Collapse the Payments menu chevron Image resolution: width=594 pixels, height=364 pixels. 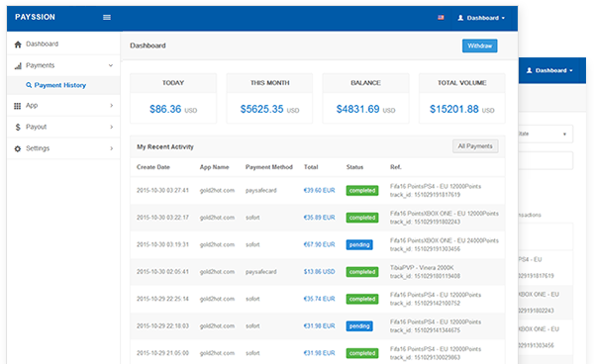pos(111,65)
